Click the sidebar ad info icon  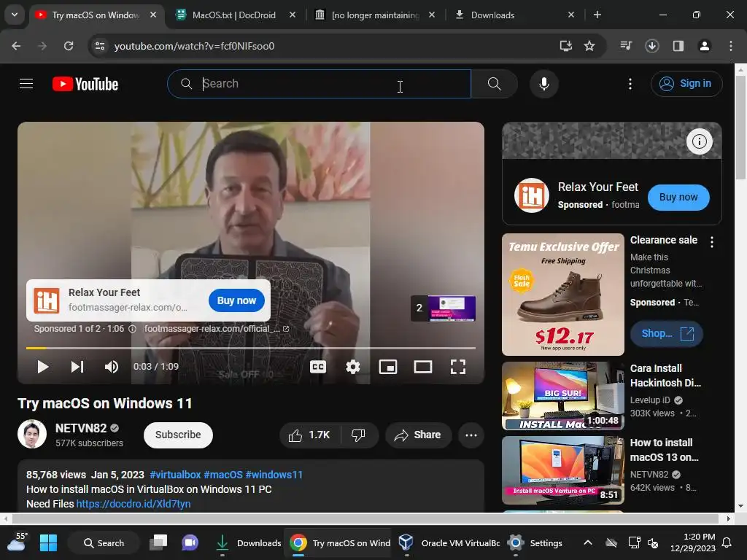pyautogui.click(x=699, y=141)
